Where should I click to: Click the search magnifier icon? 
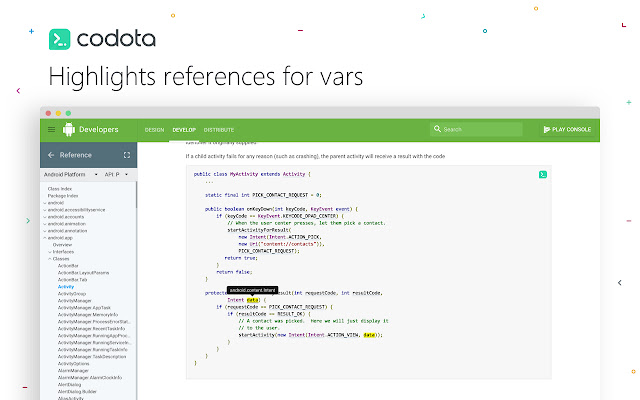437,129
